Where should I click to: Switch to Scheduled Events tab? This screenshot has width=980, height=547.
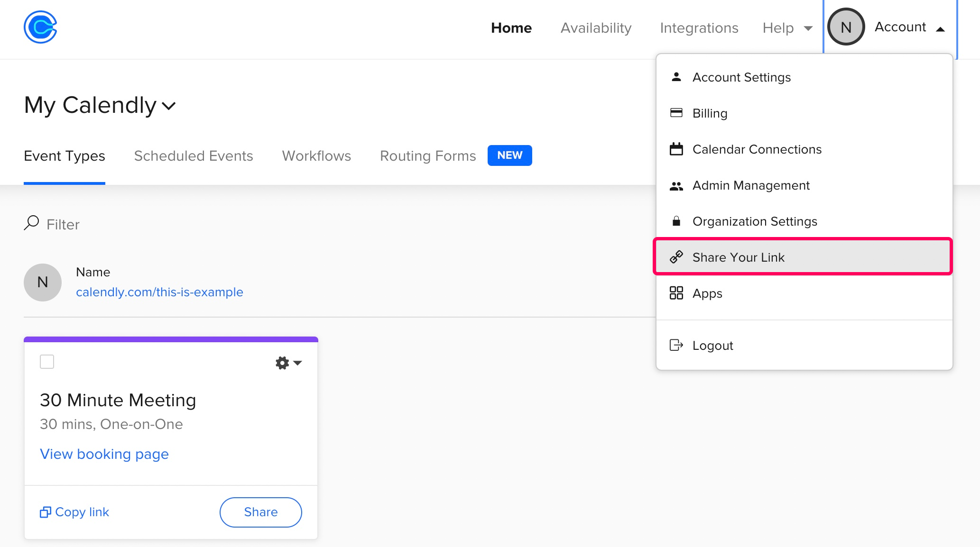(194, 156)
